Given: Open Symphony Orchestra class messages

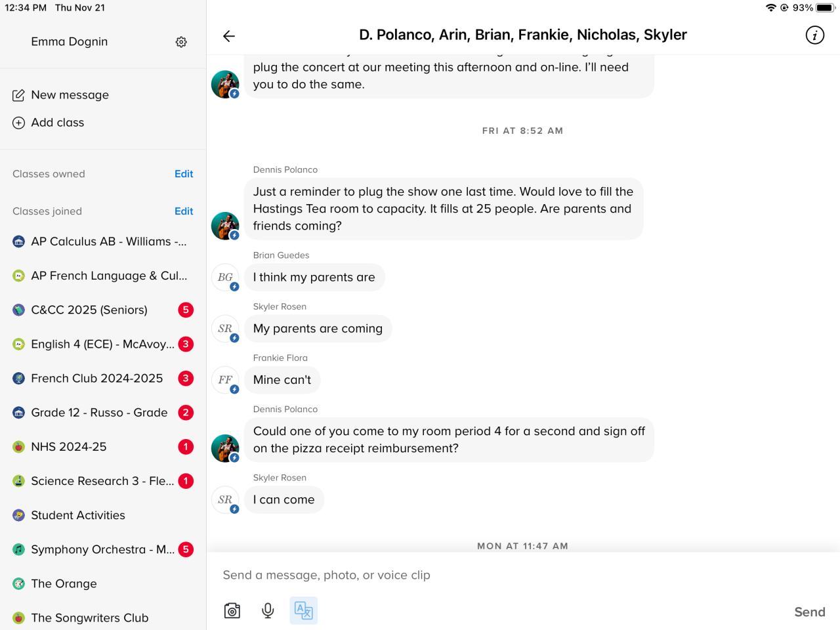Looking at the screenshot, I should (102, 549).
